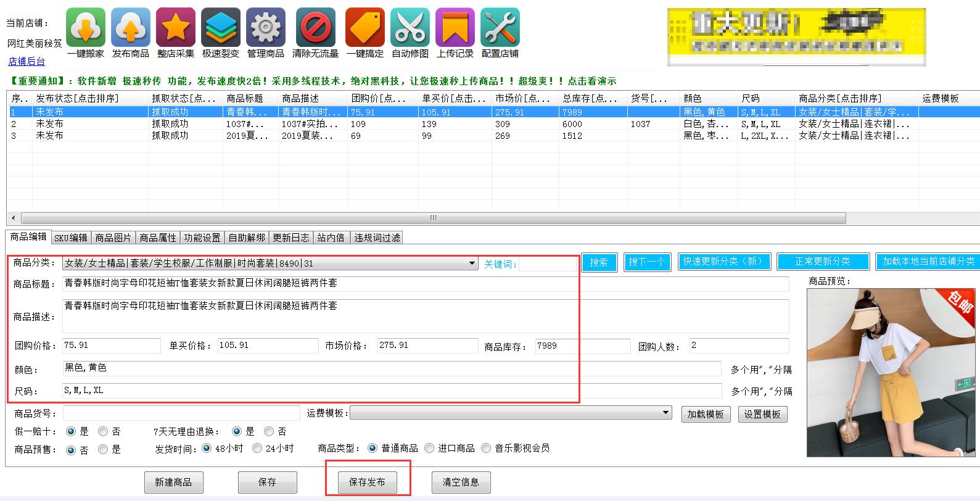This screenshot has height=501, width=980.
Task: Switch to the SKU编辑 tab
Action: click(71, 238)
